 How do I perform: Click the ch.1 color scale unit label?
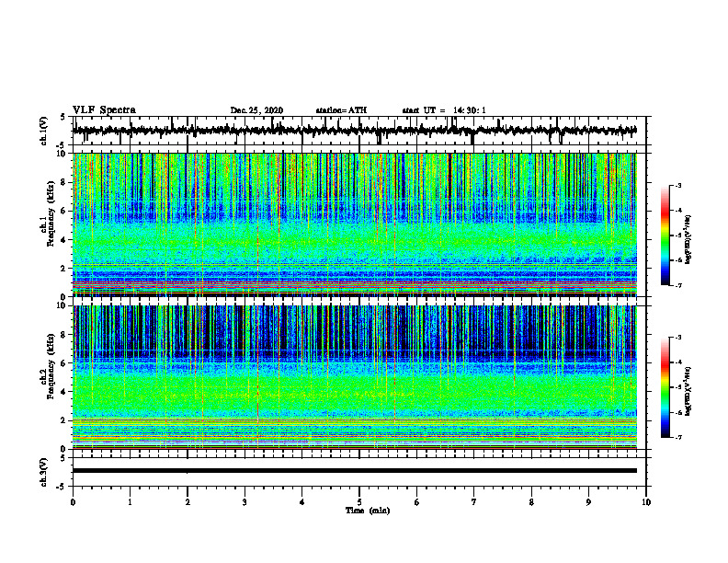(x=688, y=239)
